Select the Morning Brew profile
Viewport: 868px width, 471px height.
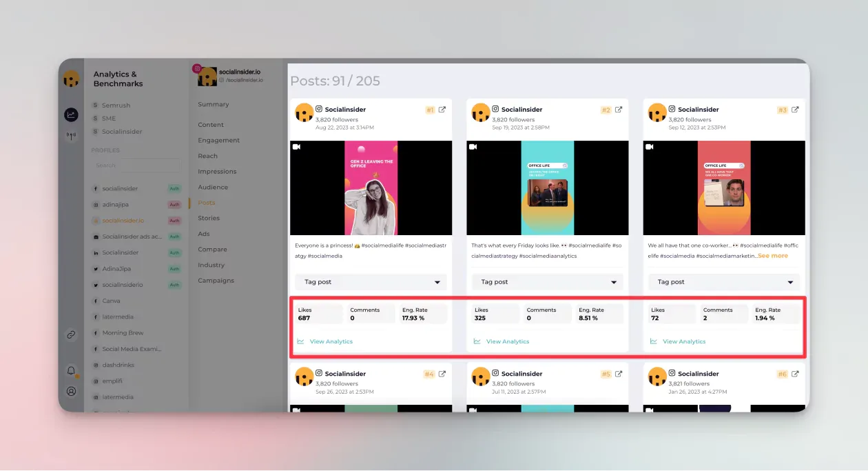123,333
